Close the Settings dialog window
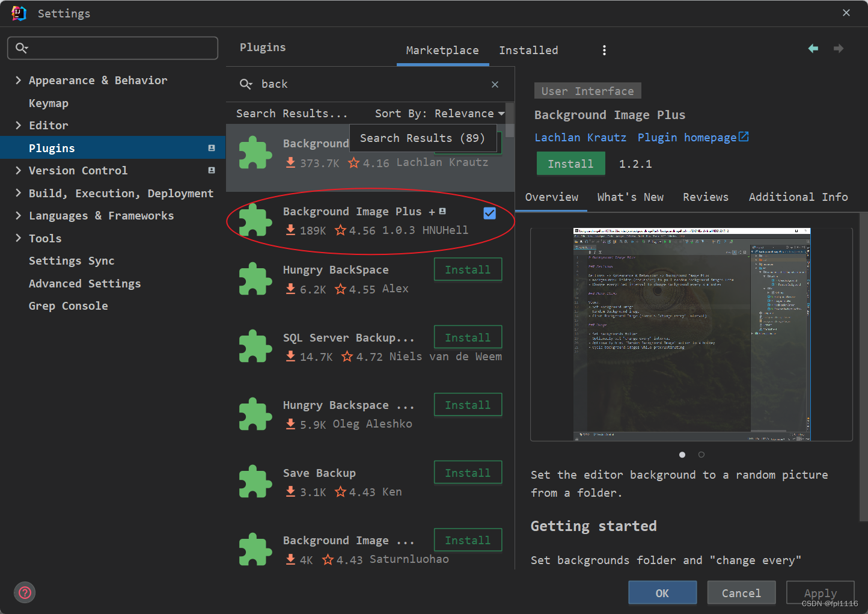The width and height of the screenshot is (868, 614). click(x=846, y=13)
